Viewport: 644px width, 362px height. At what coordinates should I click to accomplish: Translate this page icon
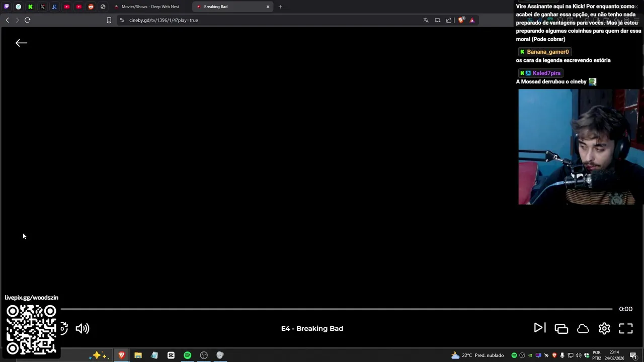click(x=426, y=20)
